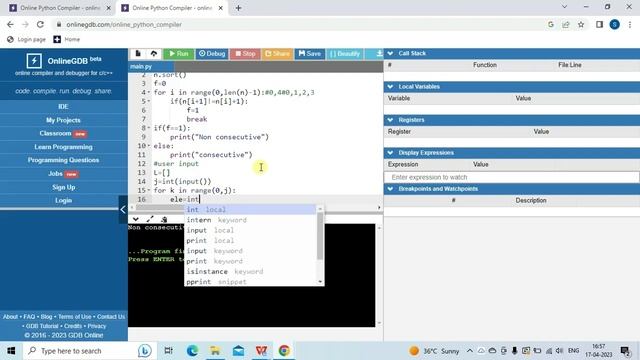Select the 'print local' autocomplete suggestion
Image resolution: width=640 pixels, height=360 pixels.
[x=250, y=240]
